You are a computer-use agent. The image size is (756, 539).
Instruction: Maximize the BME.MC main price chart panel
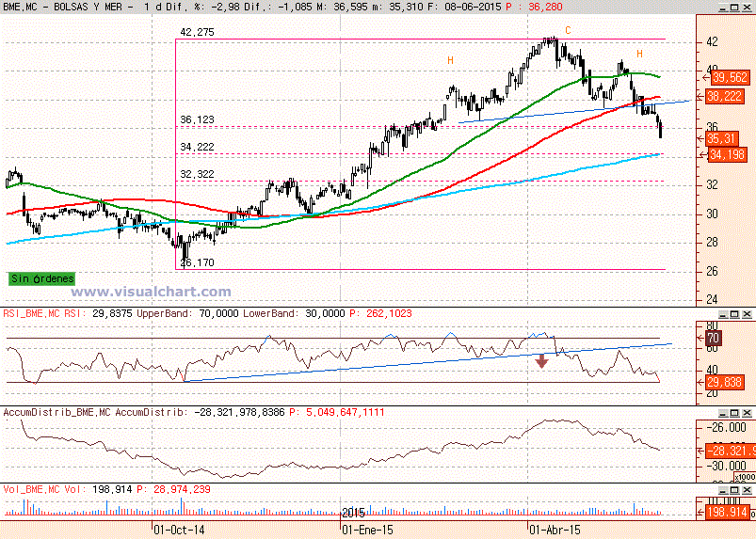tap(734, 8)
